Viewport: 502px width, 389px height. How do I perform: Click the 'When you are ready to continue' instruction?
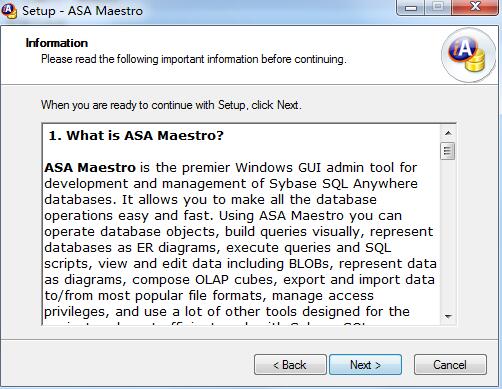[171, 105]
